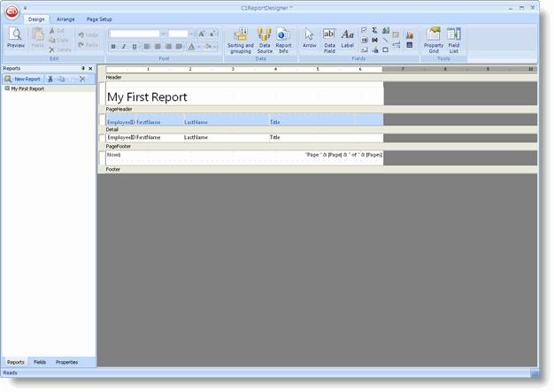Open Report Info
This screenshot has width=554, height=392.
coord(283,41)
